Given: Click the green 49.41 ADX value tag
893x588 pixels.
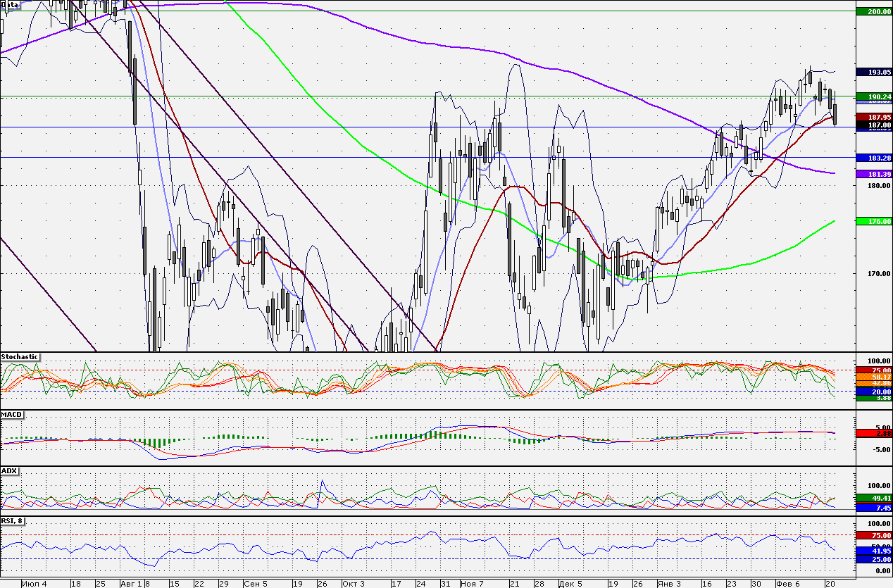Looking at the screenshot, I should tap(873, 498).
